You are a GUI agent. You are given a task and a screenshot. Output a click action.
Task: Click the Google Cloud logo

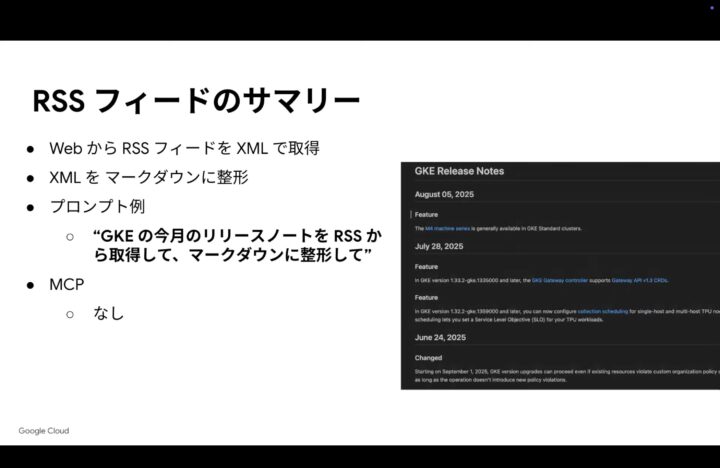[44, 431]
